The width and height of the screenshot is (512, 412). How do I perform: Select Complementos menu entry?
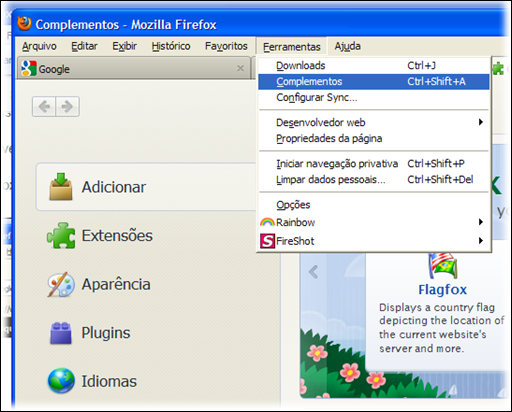[374, 82]
